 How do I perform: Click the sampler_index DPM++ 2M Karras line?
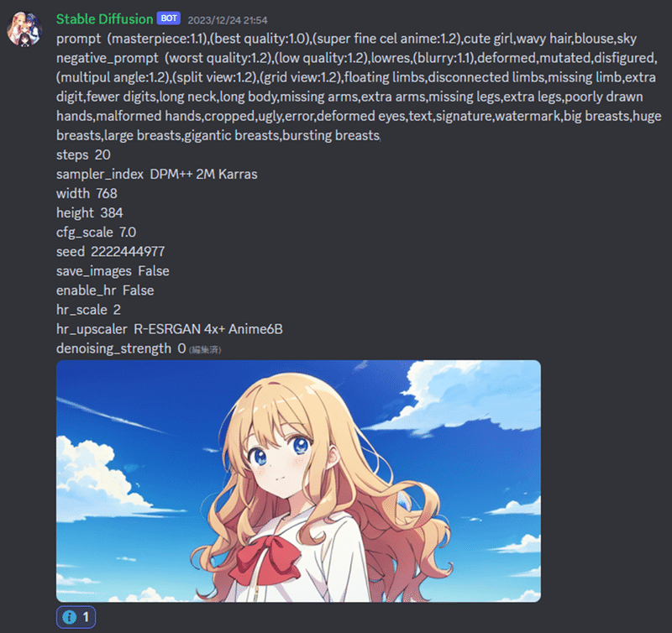157,174
